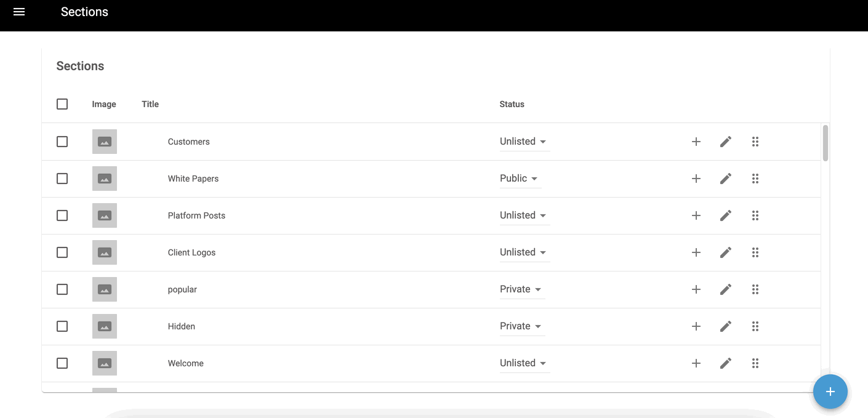The height and width of the screenshot is (418, 868).
Task: Open the hamburger navigation menu
Action: click(x=19, y=12)
